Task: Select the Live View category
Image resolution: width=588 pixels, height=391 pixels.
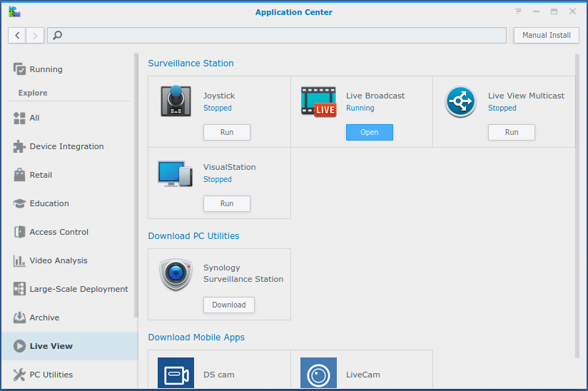Action: point(70,345)
